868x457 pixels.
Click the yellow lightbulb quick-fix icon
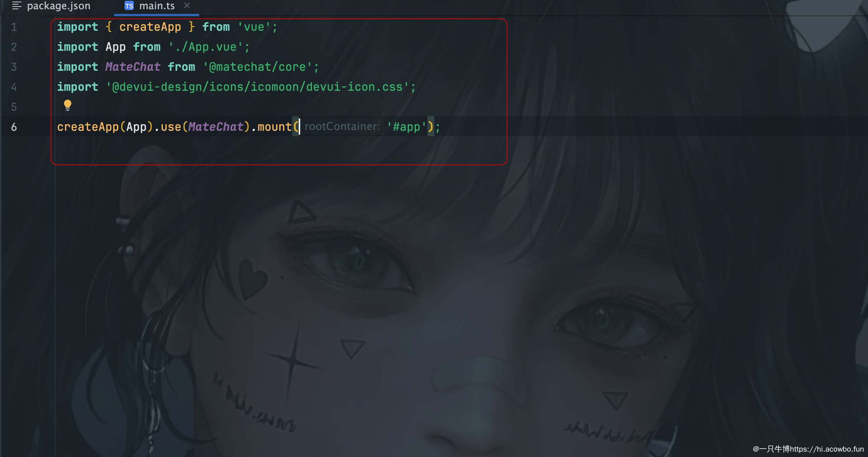pos(68,105)
